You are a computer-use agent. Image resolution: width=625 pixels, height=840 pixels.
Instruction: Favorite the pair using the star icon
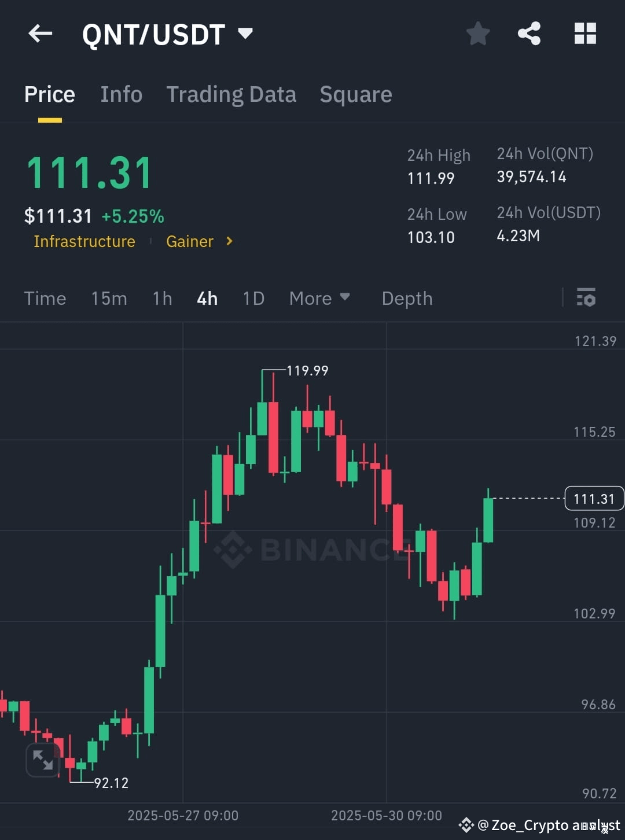click(478, 33)
